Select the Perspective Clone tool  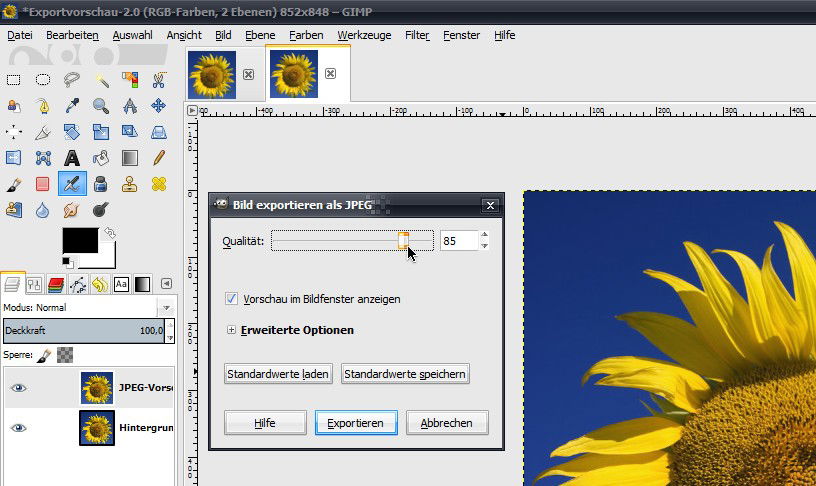coord(14,210)
